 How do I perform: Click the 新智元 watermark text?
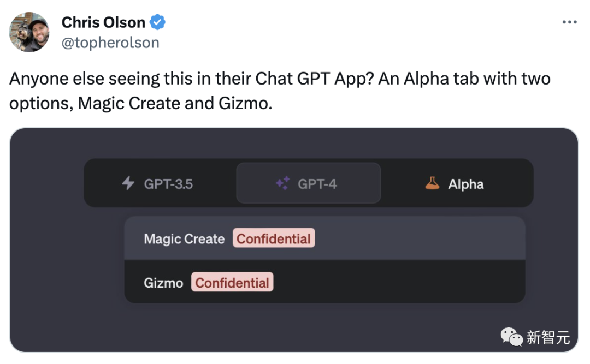tap(548, 337)
